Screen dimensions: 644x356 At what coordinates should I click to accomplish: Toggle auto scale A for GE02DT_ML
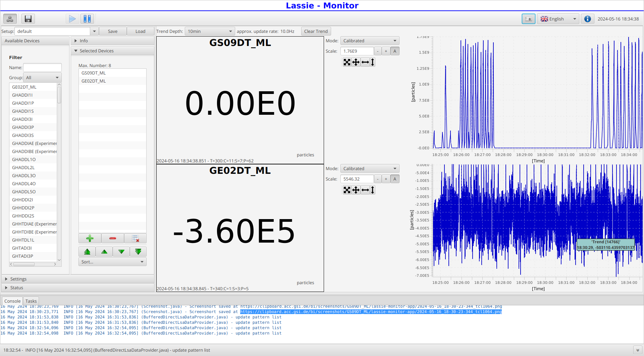[x=395, y=179]
